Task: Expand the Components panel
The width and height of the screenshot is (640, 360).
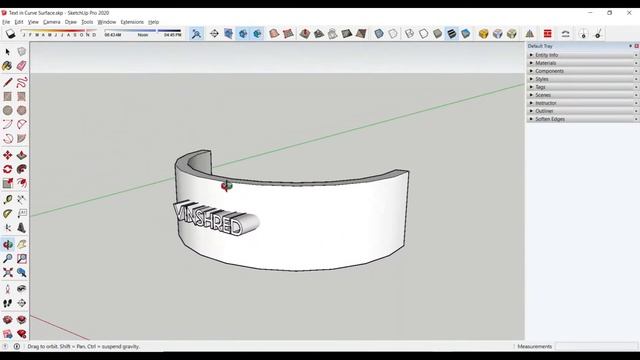Action: (582, 71)
